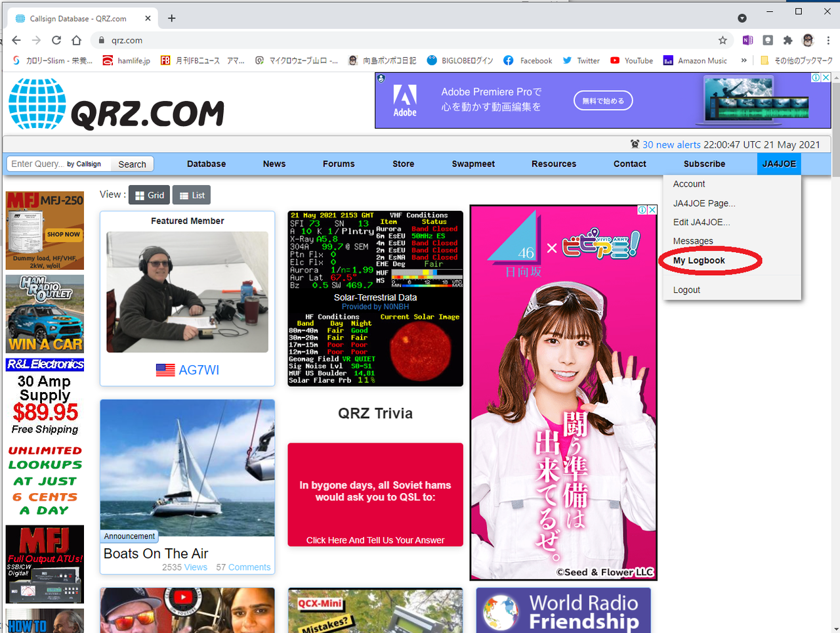Switch to List view
This screenshot has height=633, width=840.
point(192,195)
